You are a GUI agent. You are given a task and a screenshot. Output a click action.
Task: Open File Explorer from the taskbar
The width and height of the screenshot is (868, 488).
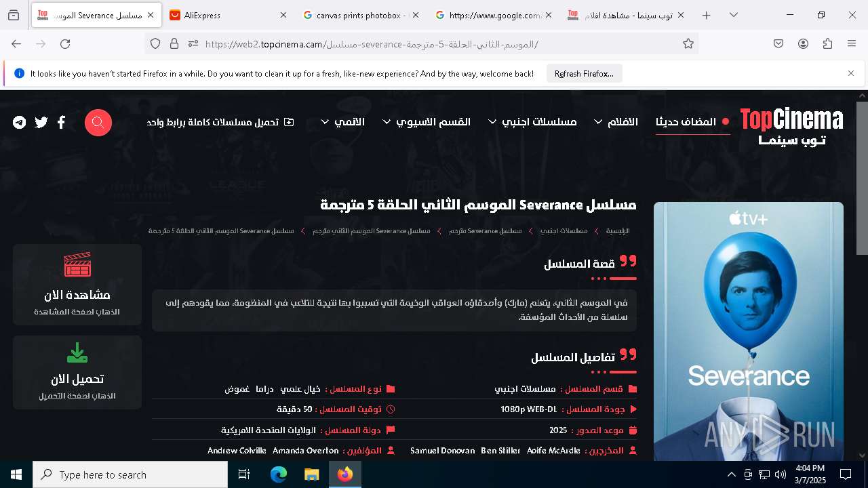(312, 474)
